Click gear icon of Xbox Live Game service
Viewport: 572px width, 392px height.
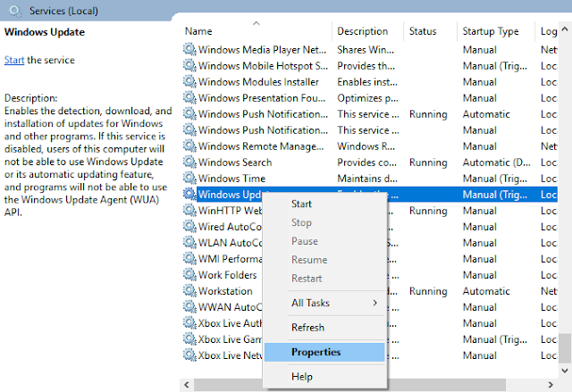(189, 338)
